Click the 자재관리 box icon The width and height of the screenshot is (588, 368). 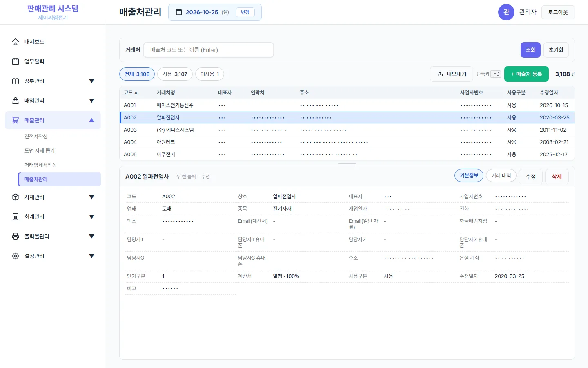(16, 197)
